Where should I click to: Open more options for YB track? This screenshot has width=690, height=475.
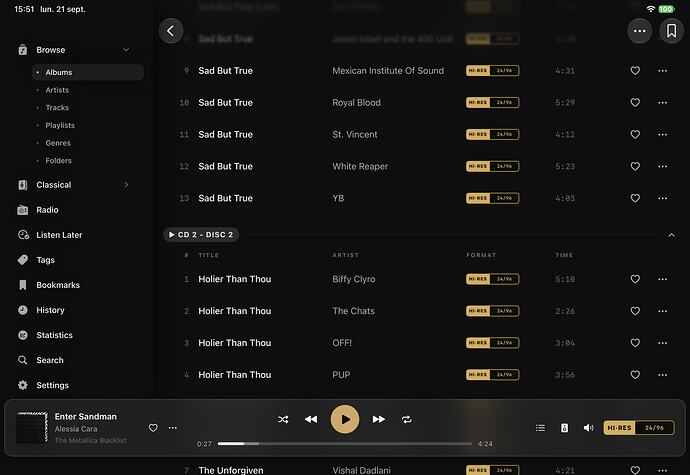[662, 199]
